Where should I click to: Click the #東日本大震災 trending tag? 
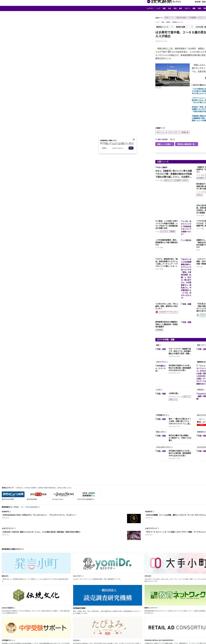[x=181, y=18]
